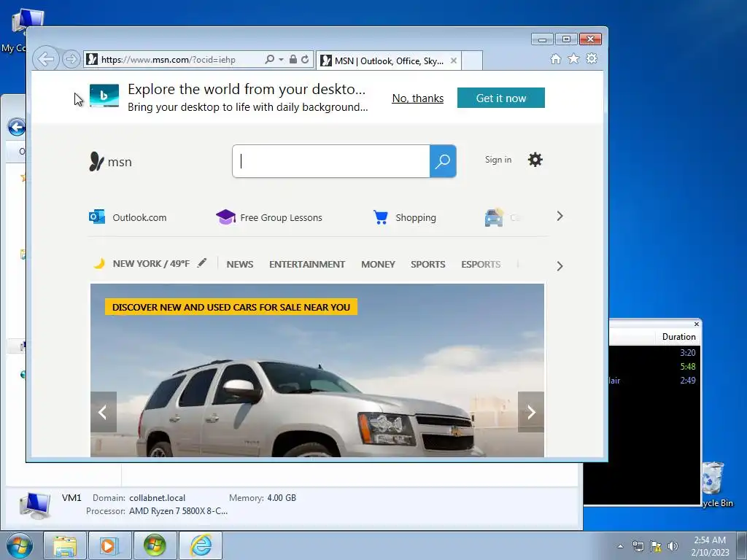This screenshot has width=747, height=560.
Task: Expand more shortcuts with right chevron
Action: coord(560,216)
